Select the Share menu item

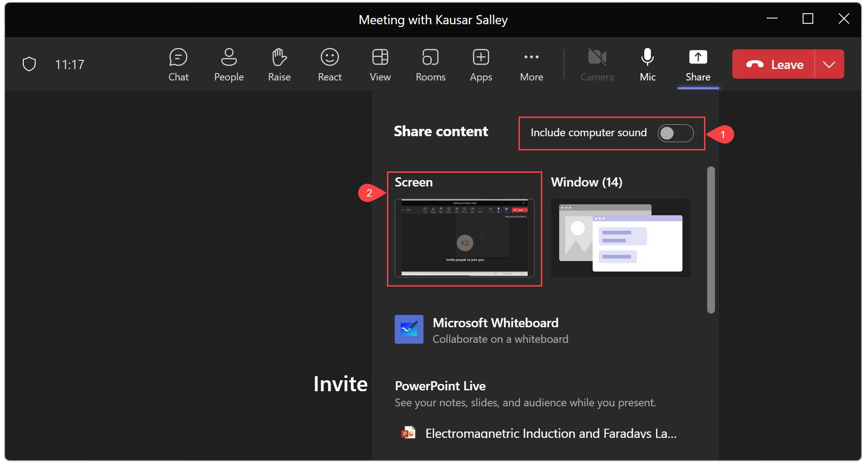point(698,64)
